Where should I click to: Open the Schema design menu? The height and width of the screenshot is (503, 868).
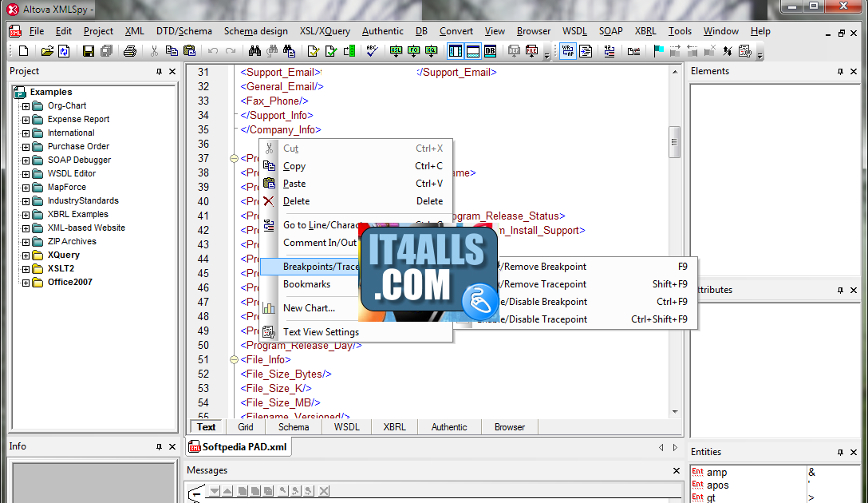coord(256,31)
